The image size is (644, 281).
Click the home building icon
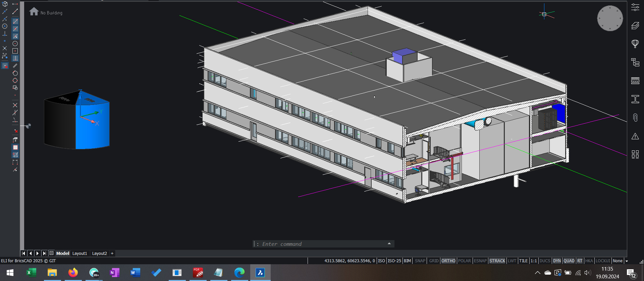tap(34, 12)
